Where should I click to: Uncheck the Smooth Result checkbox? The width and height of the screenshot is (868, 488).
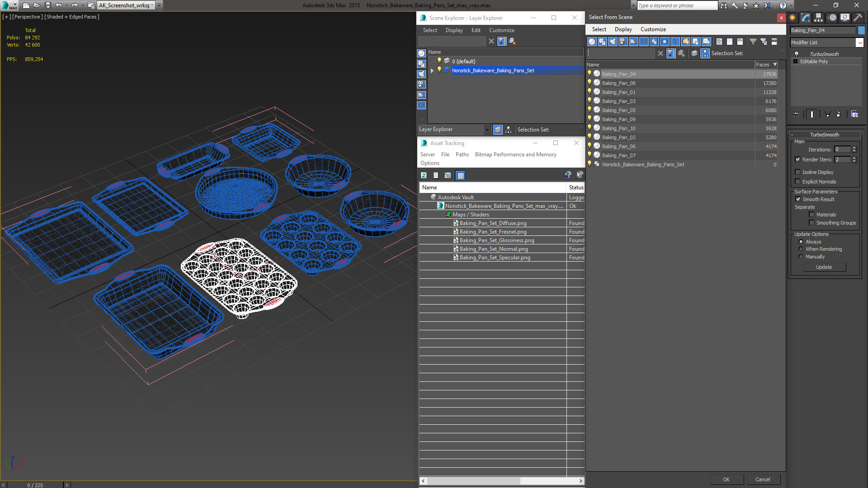[x=798, y=199]
